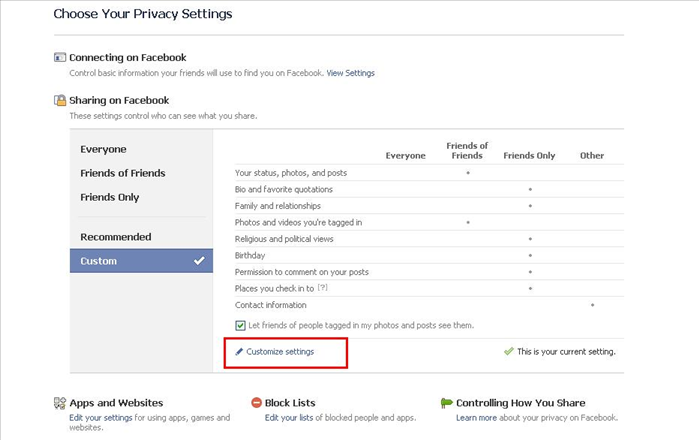
Task: Open the Customize settings link
Action: [x=280, y=352]
